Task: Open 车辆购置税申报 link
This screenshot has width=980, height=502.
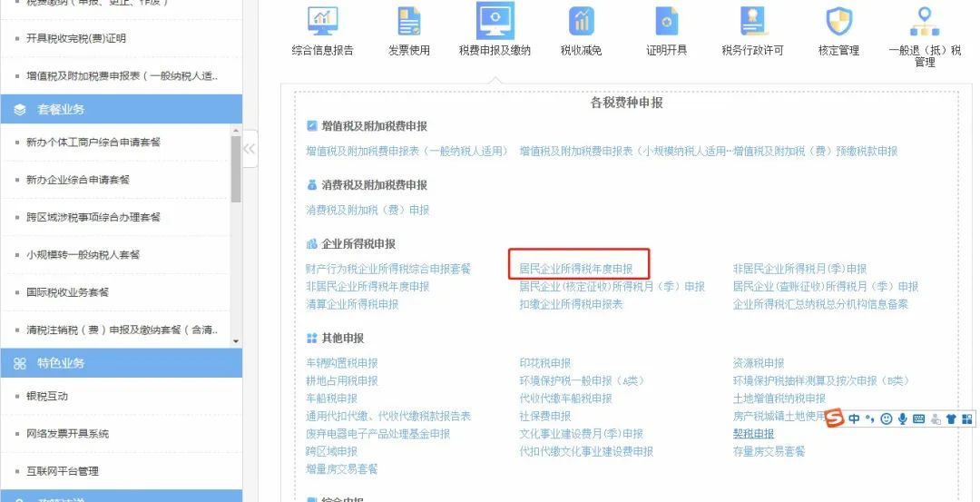Action: (342, 363)
